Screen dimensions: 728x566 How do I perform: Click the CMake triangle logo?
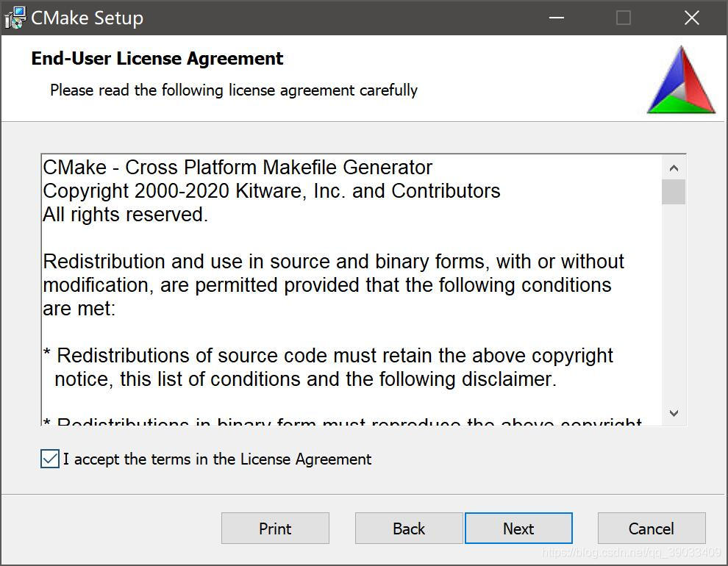pos(681,79)
